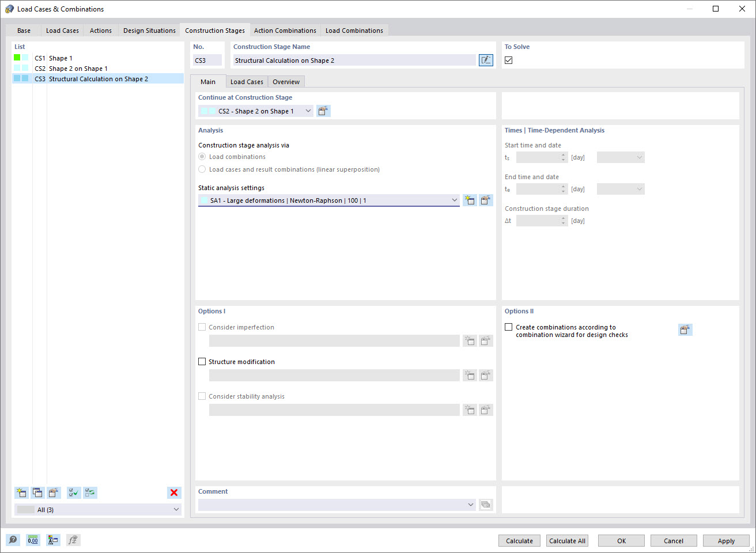Switch to Load Cases top tab

(62, 31)
